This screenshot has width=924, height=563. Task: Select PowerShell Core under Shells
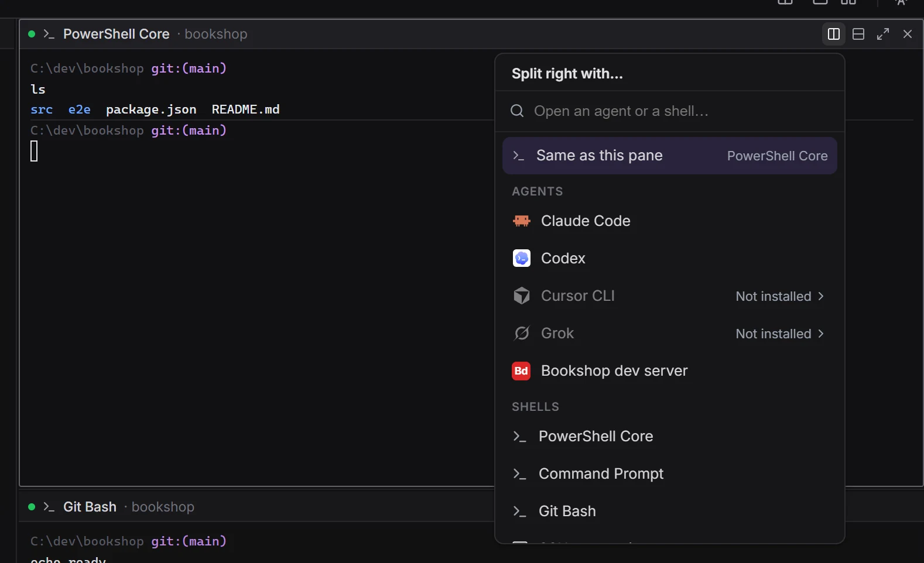(x=670, y=437)
